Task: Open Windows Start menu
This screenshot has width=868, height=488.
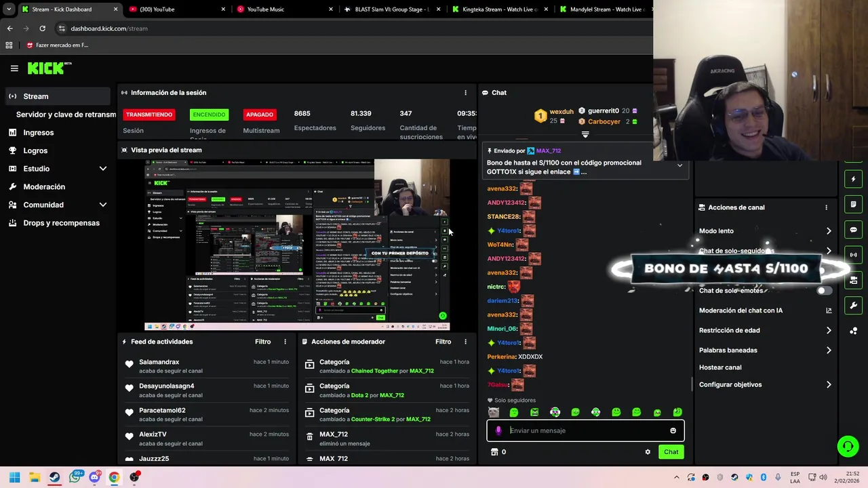Action: point(14,477)
